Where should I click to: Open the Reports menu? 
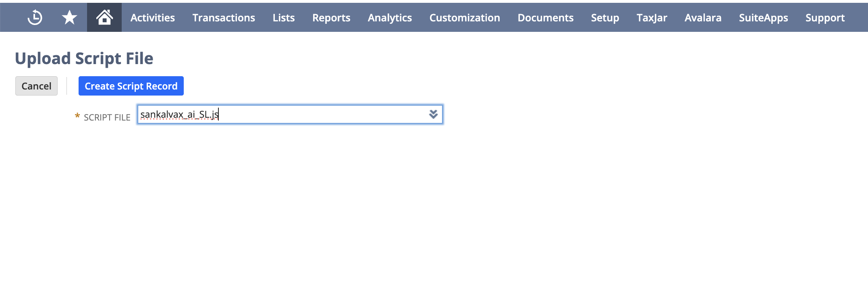pos(331,18)
